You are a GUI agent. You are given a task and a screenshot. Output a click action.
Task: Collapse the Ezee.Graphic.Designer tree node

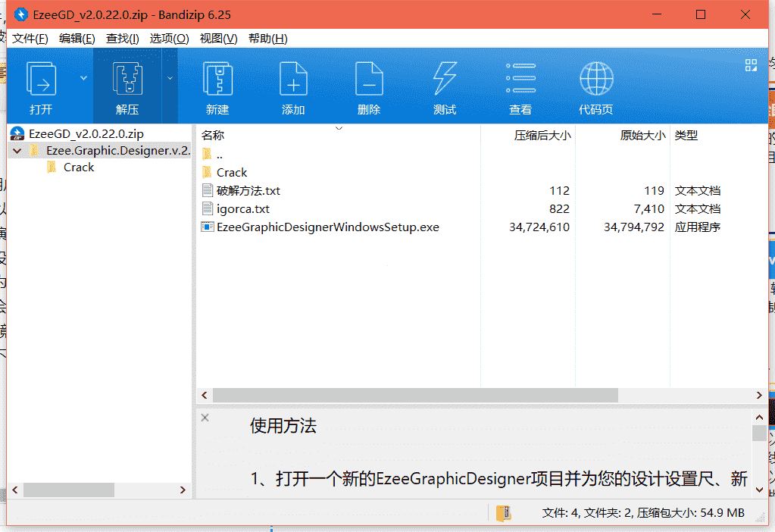(17, 151)
